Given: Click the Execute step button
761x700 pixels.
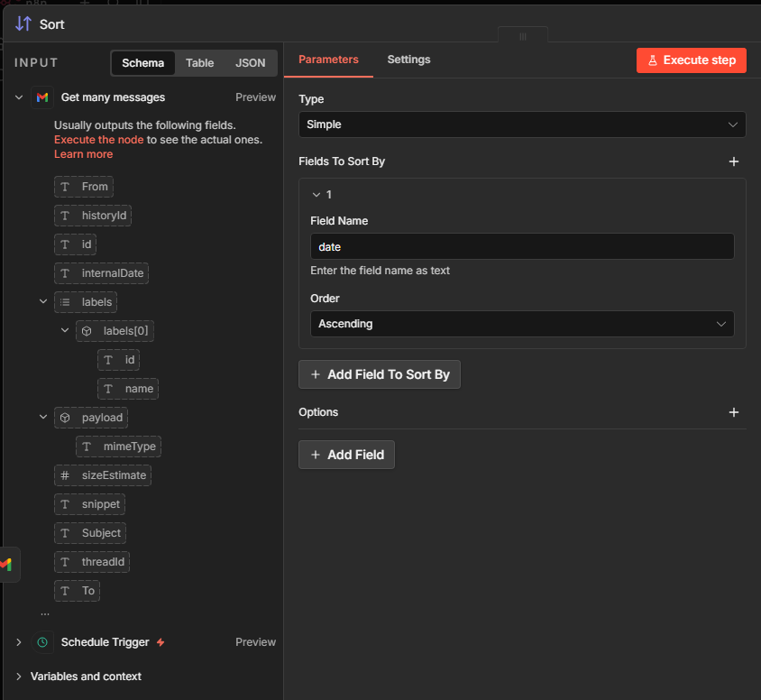Looking at the screenshot, I should point(691,60).
